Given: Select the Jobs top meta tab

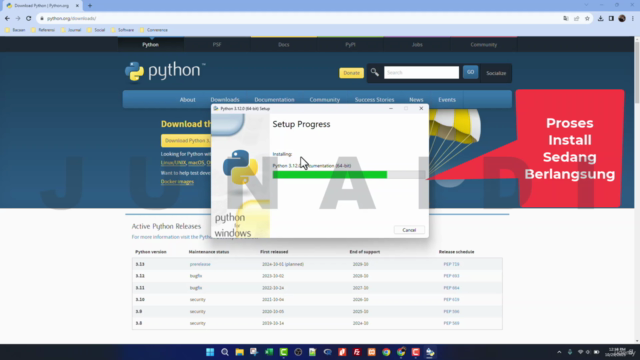Looking at the screenshot, I should point(417,44).
